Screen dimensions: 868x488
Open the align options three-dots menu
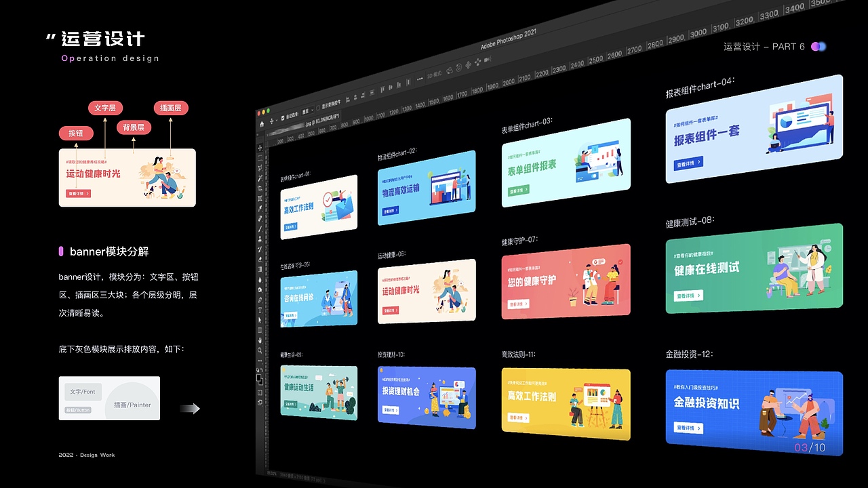420,79
